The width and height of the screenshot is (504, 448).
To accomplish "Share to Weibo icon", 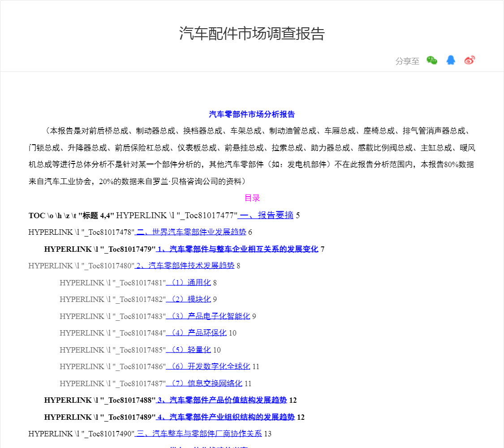I will (x=470, y=60).
